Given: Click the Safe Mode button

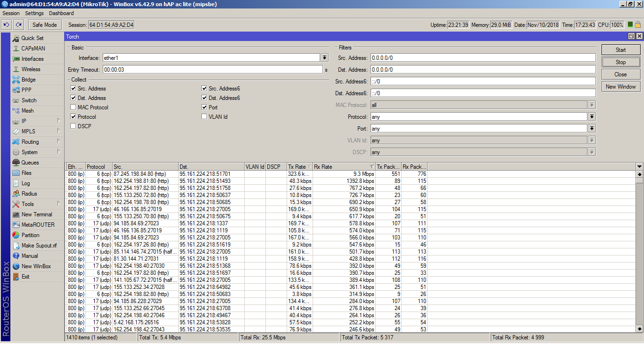Looking at the screenshot, I should (x=45, y=25).
